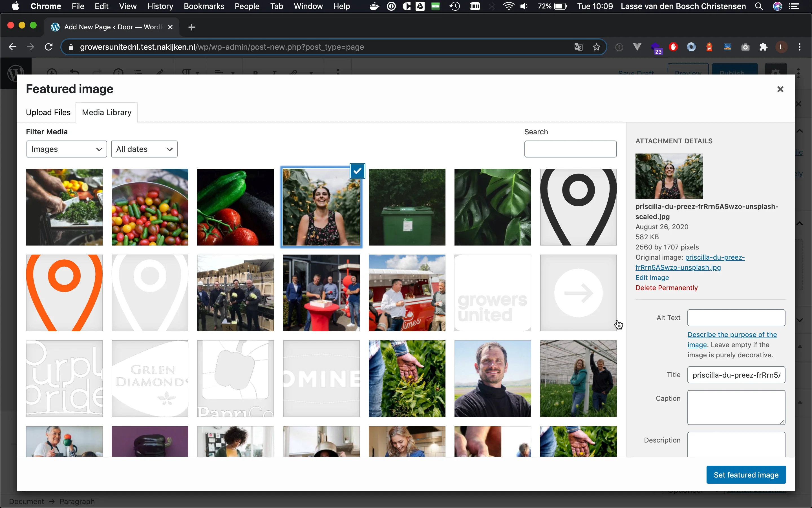
Task: Open the Images media type filter
Action: coord(67,149)
